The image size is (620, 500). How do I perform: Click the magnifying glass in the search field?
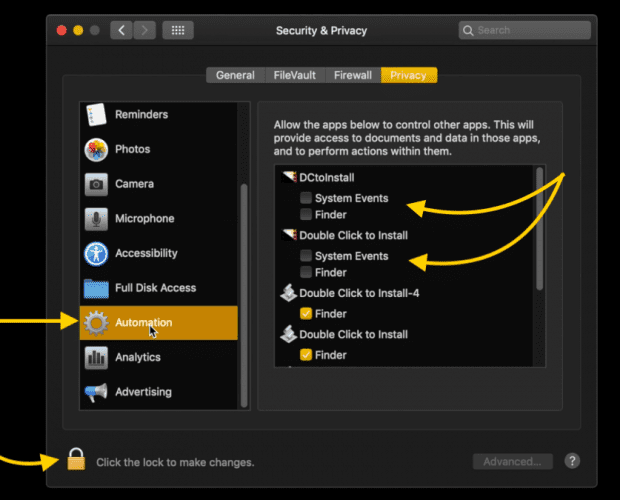(468, 30)
